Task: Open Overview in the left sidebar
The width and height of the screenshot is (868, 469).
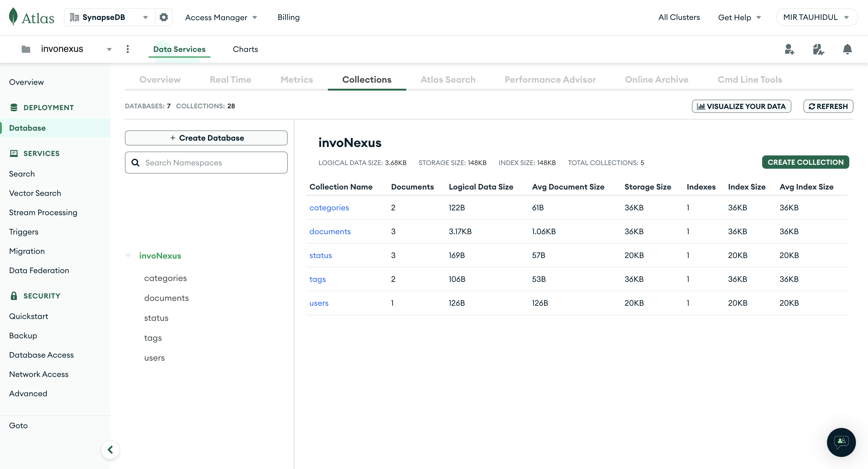Action: pos(26,82)
